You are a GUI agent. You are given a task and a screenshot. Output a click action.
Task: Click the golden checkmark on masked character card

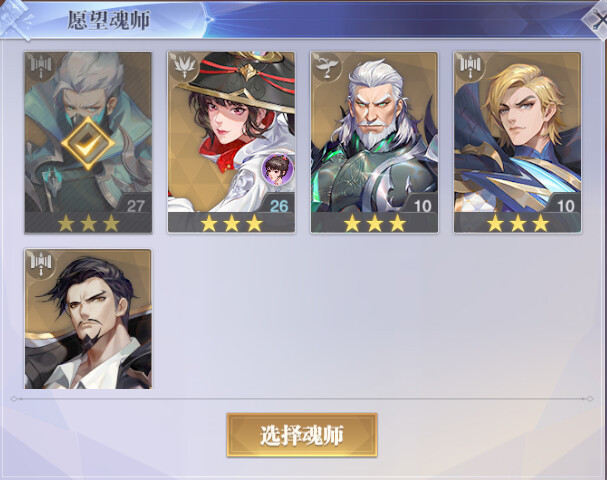pyautogui.click(x=88, y=143)
